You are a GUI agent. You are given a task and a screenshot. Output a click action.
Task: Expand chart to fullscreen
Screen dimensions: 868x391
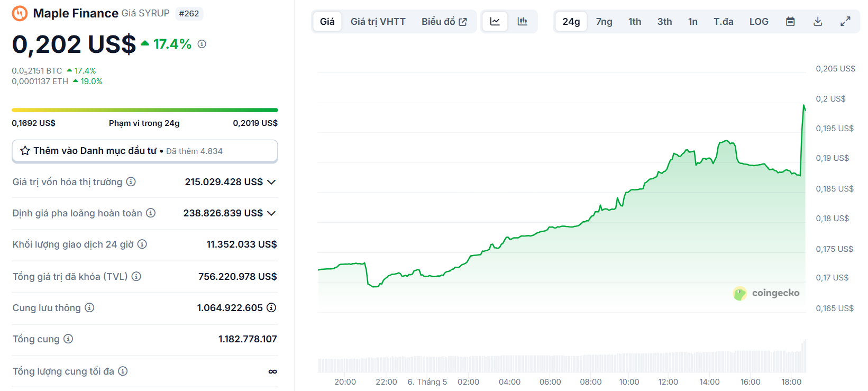coord(845,22)
